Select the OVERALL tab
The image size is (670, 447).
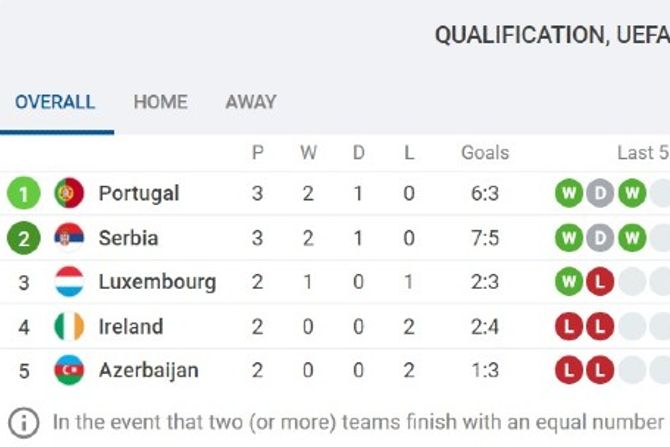coord(55,102)
